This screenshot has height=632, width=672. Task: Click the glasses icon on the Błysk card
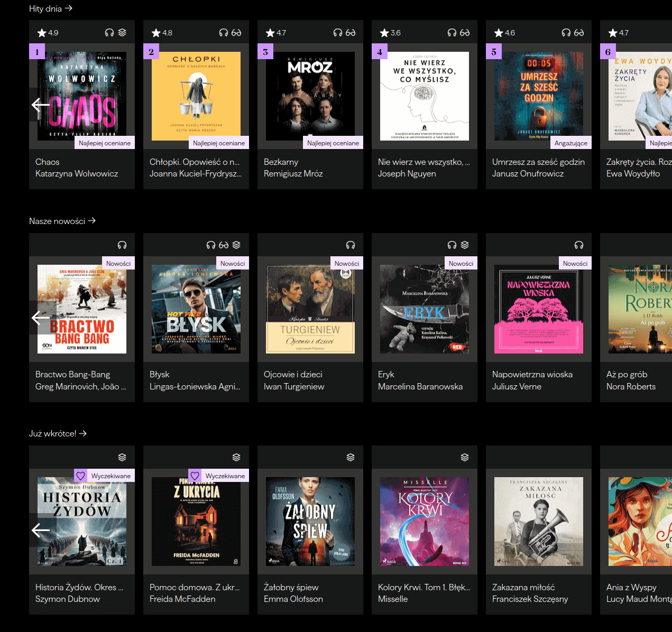point(224,245)
